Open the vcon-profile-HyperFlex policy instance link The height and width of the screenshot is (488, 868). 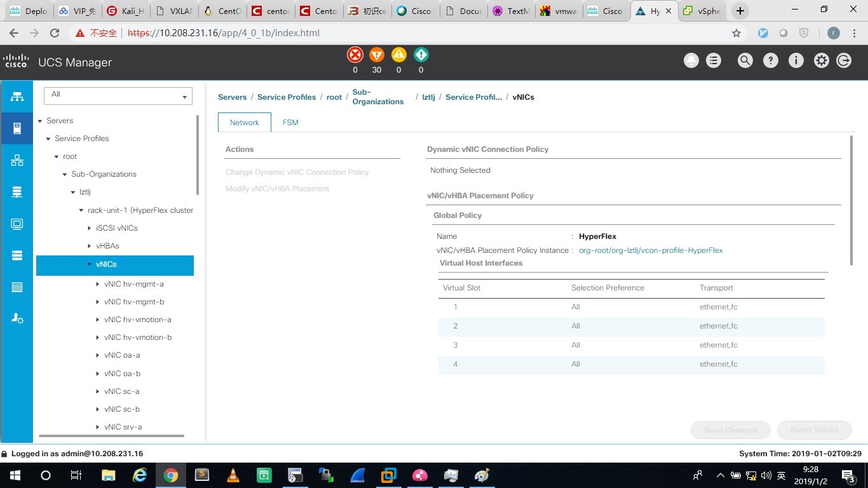tap(651, 250)
